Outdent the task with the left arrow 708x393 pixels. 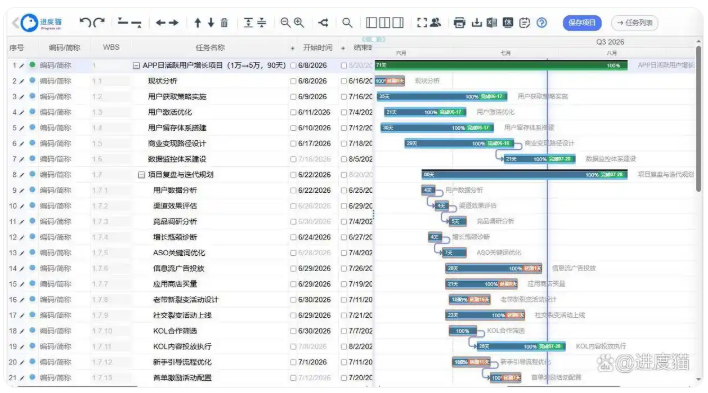tap(160, 23)
